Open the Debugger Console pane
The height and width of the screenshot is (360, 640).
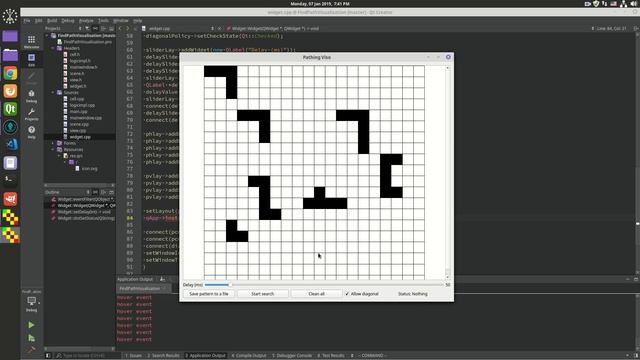tap(291, 356)
